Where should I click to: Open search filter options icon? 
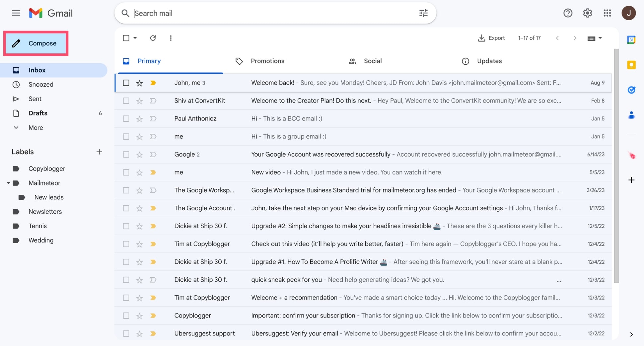[423, 13]
